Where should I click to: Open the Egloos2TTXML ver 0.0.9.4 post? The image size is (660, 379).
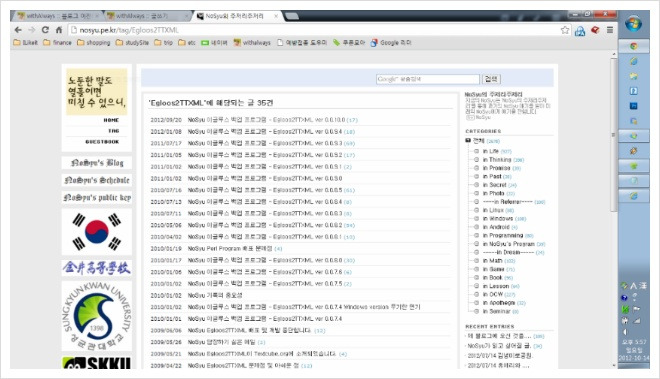265,132
